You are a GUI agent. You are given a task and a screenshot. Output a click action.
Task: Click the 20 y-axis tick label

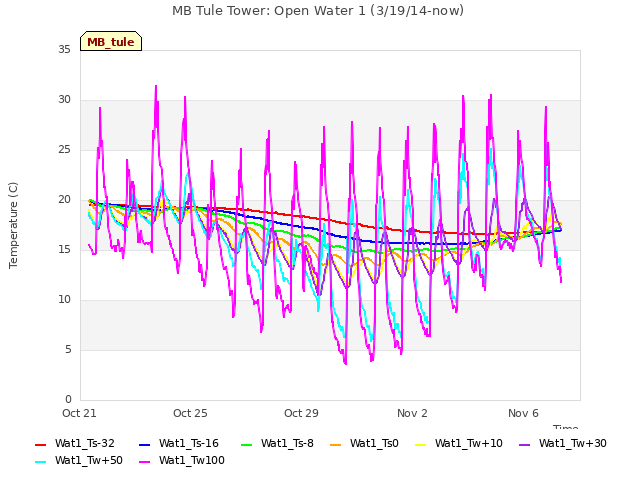tap(64, 200)
